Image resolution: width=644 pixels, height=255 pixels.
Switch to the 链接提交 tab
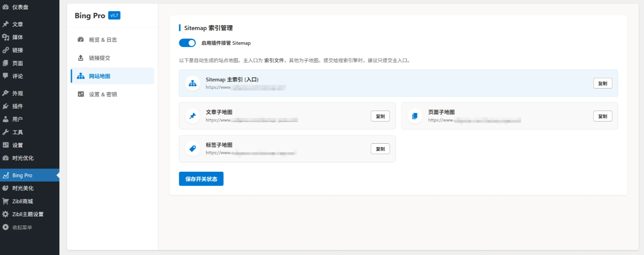(x=99, y=58)
